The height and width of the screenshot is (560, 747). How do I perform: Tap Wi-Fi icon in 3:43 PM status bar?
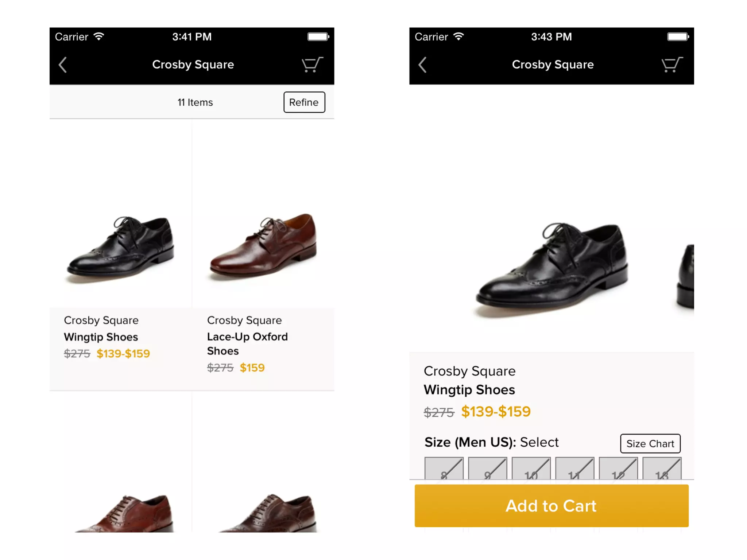458,36
